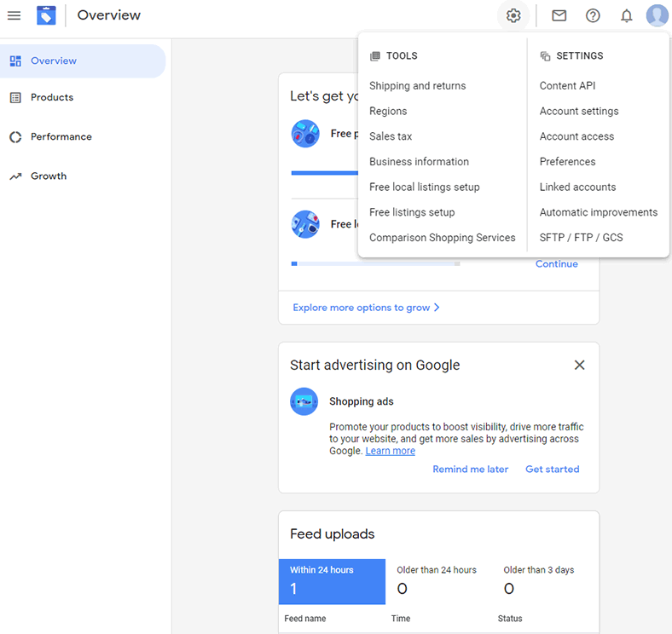Click the Shopping ads heading
Image resolution: width=672 pixels, height=634 pixels.
362,401
